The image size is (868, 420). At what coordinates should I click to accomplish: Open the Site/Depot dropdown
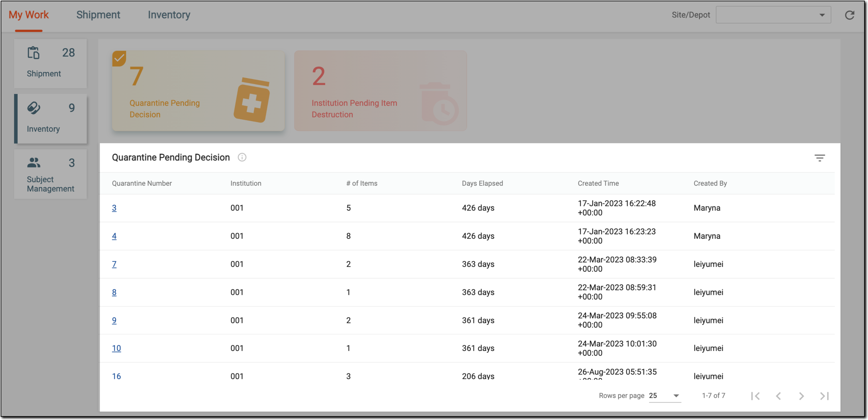[773, 15]
